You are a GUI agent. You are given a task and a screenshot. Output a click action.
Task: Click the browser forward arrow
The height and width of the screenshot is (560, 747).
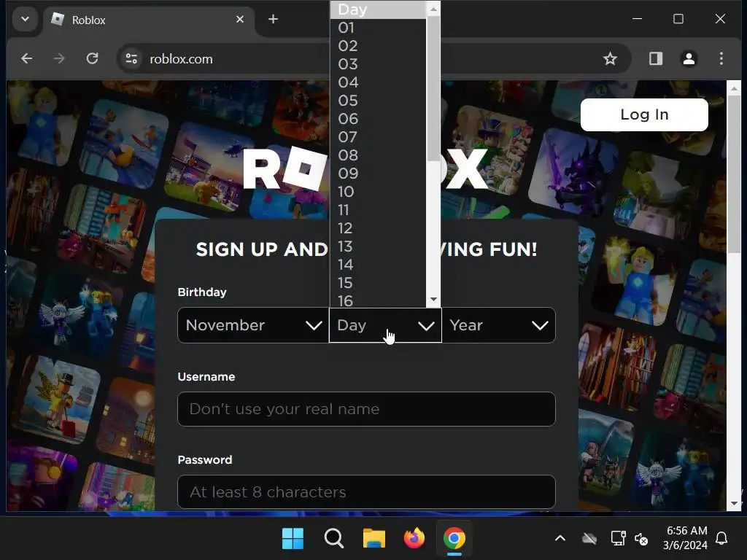click(x=59, y=58)
